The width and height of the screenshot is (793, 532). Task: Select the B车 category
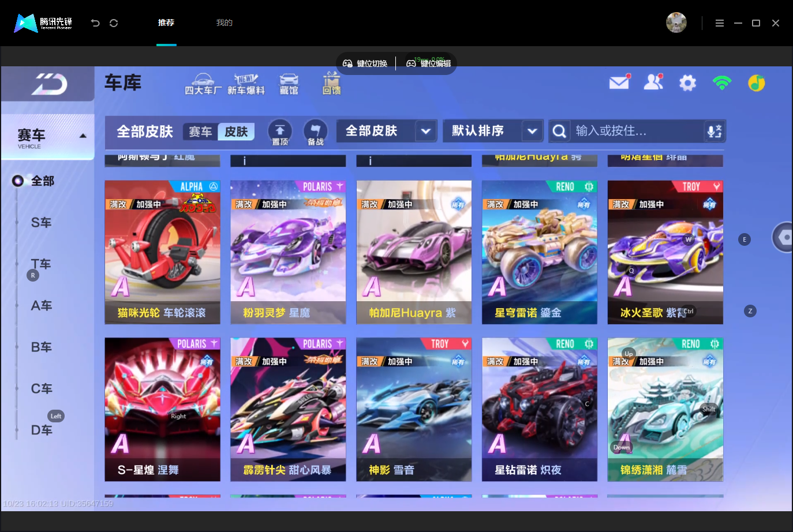click(x=42, y=347)
